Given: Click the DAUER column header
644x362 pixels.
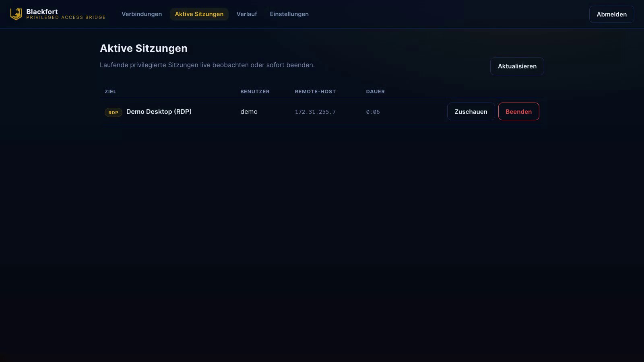Looking at the screenshot, I should click(x=376, y=92).
